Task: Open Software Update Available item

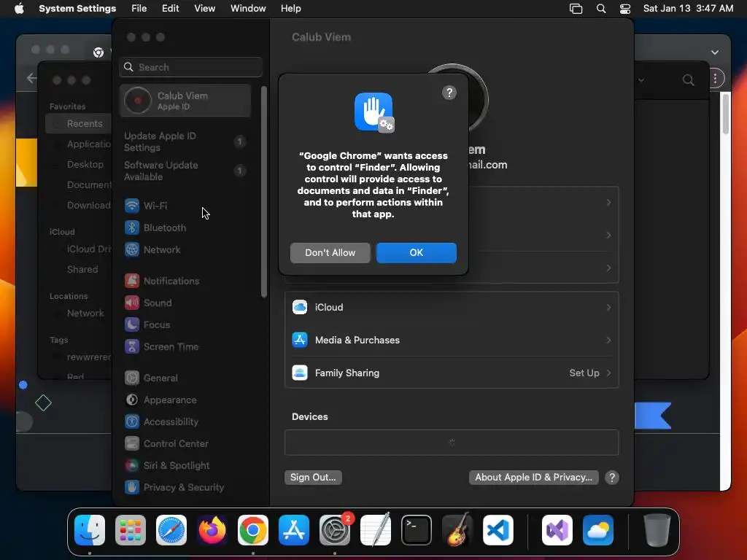Action: 185,171
